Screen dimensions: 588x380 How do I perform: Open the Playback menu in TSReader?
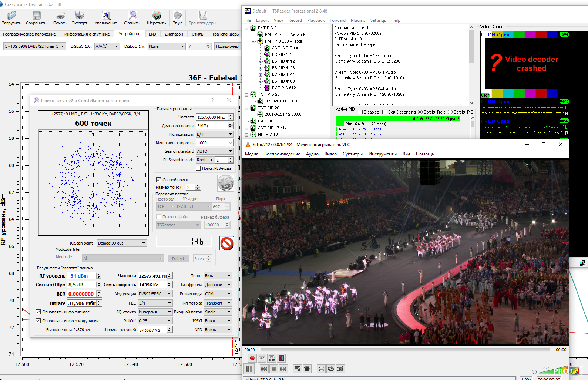tap(315, 20)
